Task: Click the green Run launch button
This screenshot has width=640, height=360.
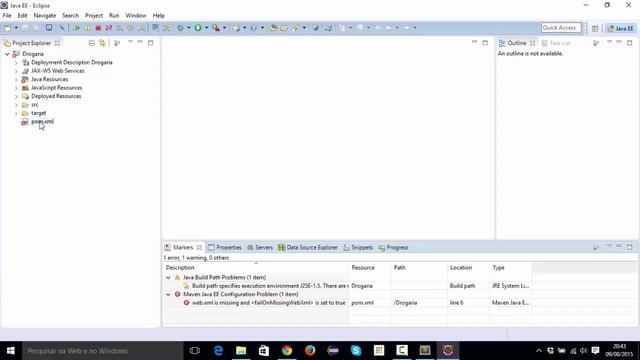Action: 198,28
